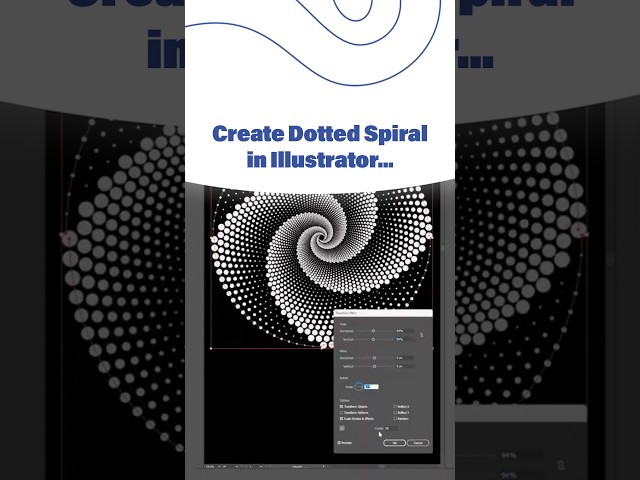Click the Scale Horizontal percentage field
640x480 pixels.
405,331
